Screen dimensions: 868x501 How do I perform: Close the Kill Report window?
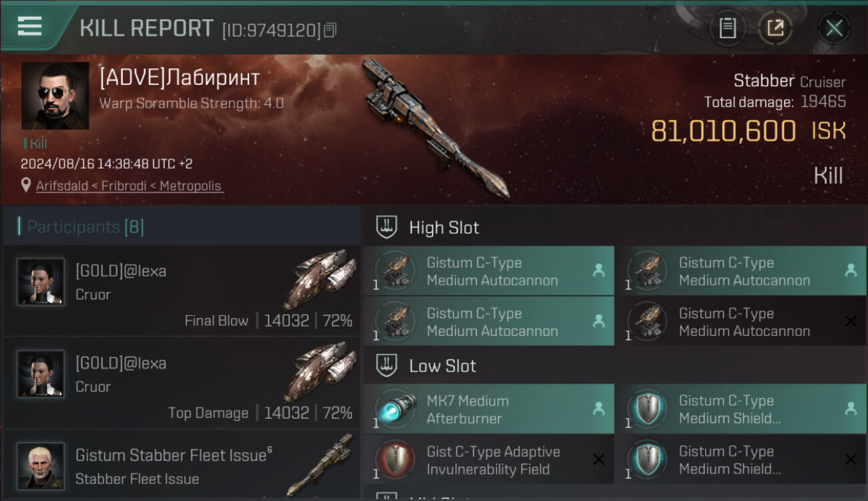(834, 28)
